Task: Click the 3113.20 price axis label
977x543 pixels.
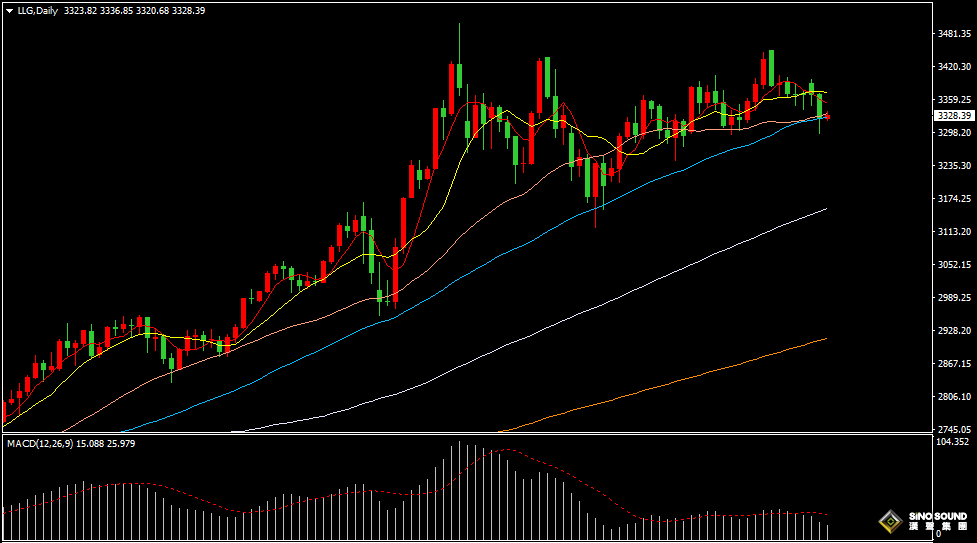Action: 954,231
